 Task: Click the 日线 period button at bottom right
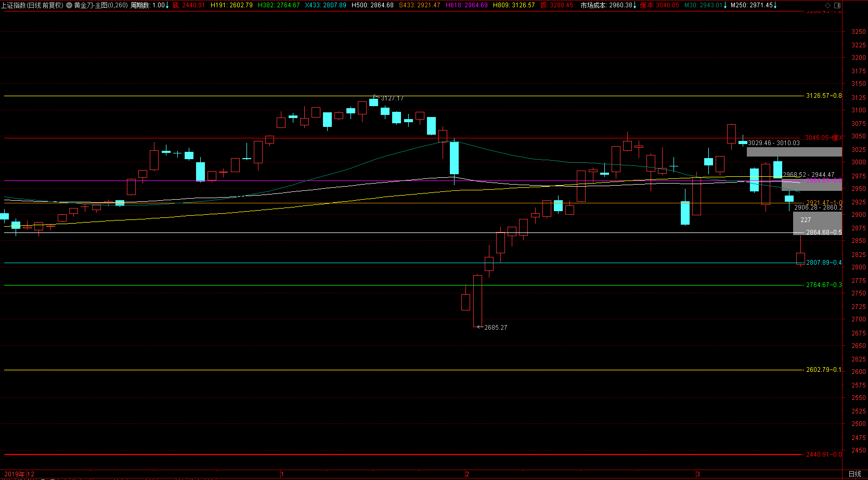tap(855, 474)
